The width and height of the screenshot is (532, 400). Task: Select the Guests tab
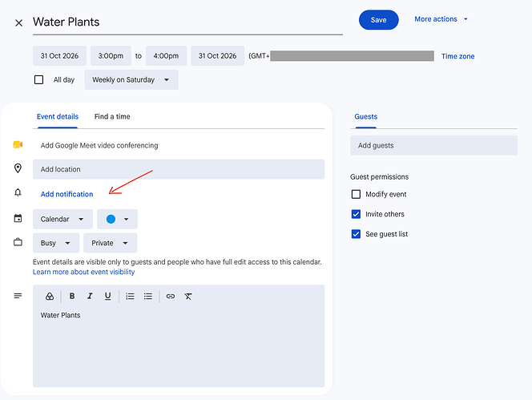[x=365, y=116]
